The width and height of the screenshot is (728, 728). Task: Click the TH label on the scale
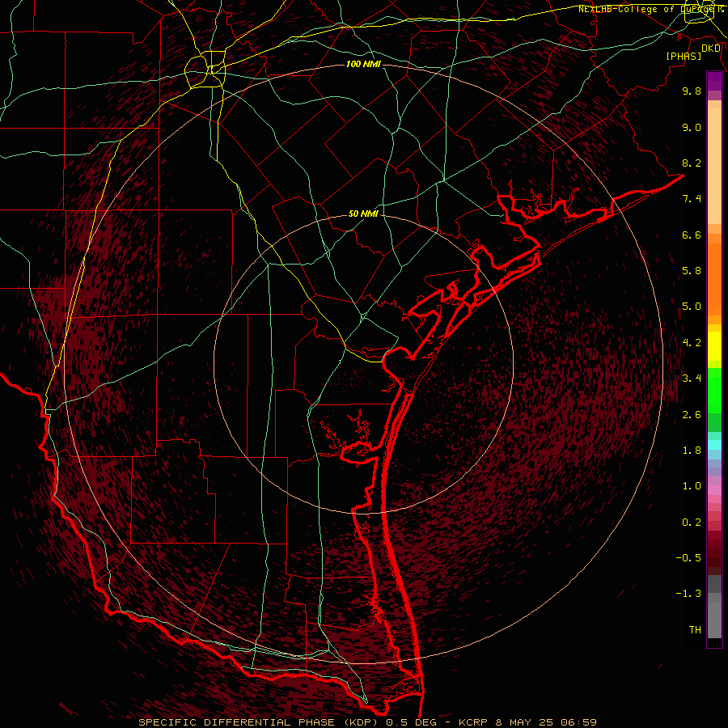point(695,630)
